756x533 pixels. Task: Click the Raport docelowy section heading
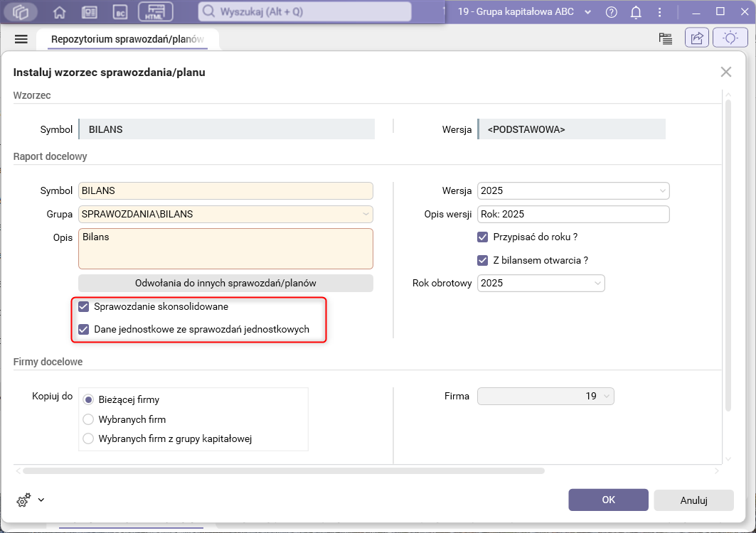[50, 156]
